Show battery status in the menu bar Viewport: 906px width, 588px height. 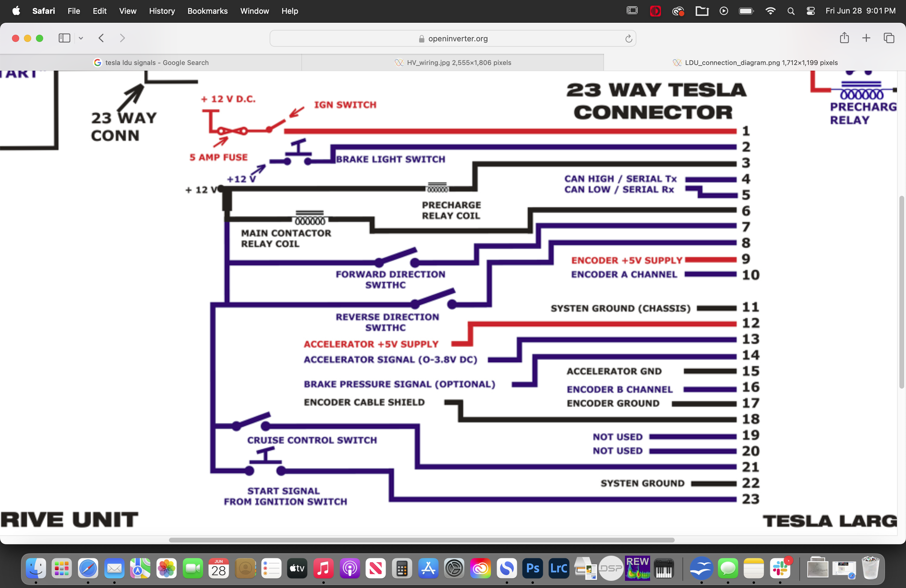[x=746, y=11]
